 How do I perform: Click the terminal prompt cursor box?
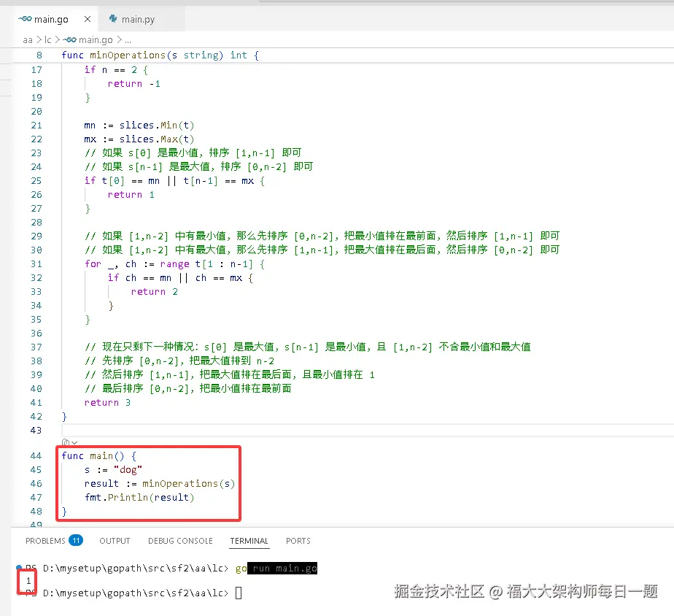pos(239,593)
